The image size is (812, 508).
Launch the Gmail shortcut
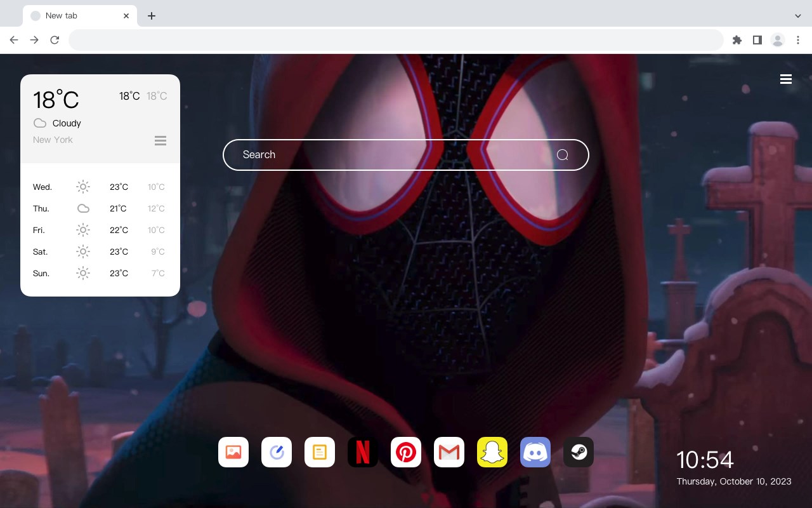(449, 452)
